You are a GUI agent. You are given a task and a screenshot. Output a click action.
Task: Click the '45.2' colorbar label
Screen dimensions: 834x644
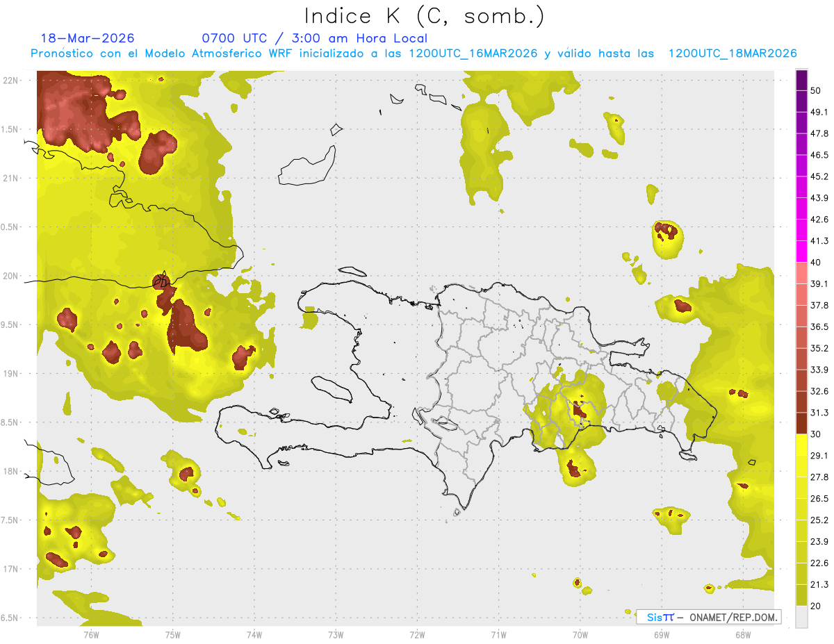click(x=819, y=176)
